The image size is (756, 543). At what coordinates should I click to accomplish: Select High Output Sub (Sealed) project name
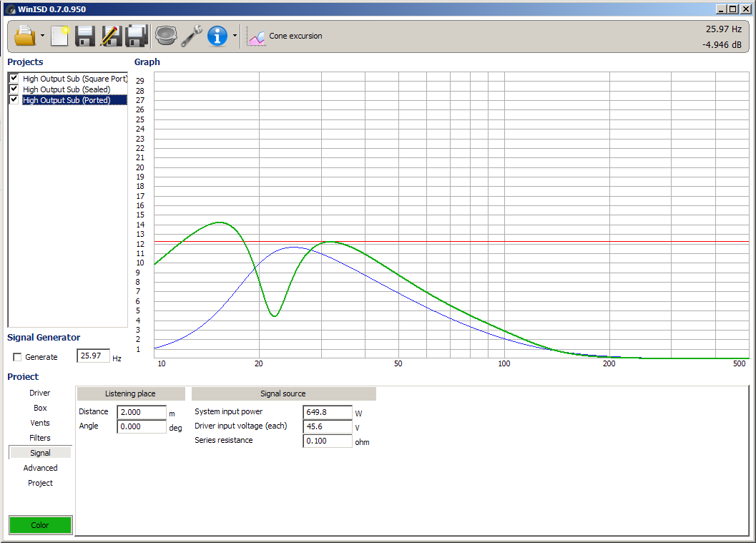[67, 89]
